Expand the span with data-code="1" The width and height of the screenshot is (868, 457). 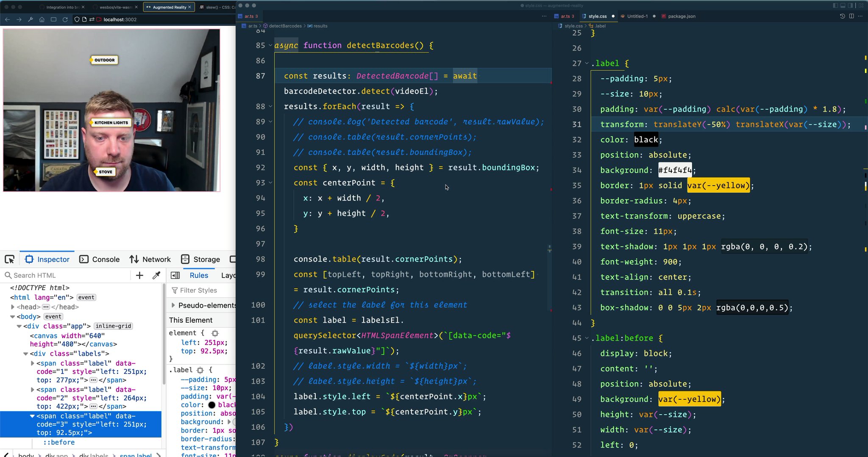click(x=33, y=363)
